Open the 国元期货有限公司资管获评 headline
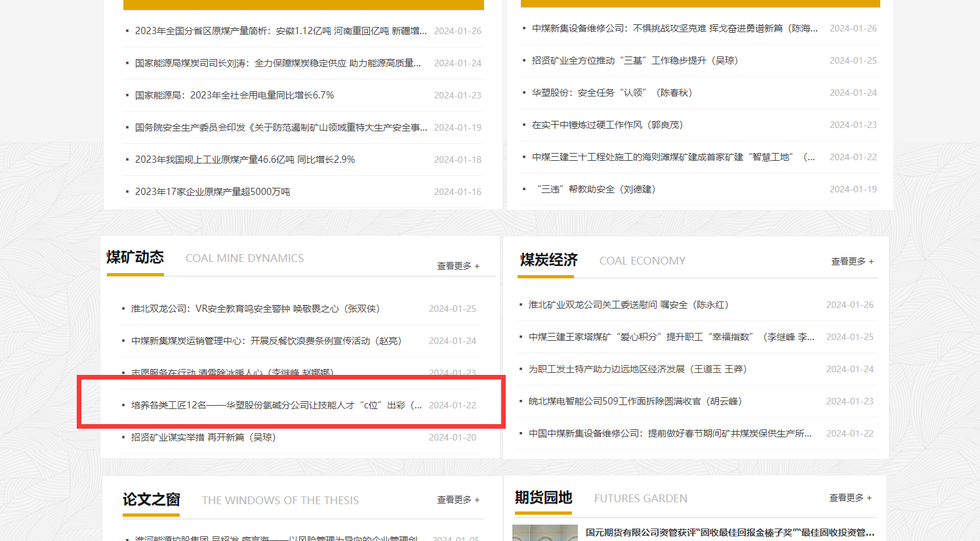The width and height of the screenshot is (980, 541). click(729, 532)
